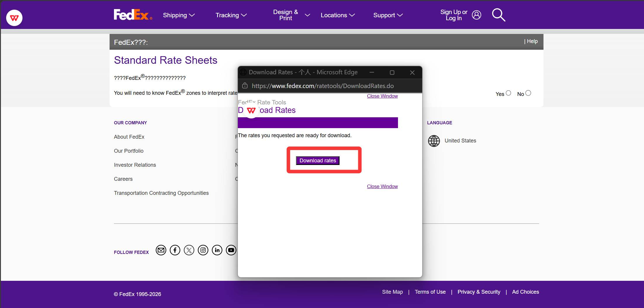Click the popup address bar URL
The height and width of the screenshot is (308, 644).
pyautogui.click(x=323, y=86)
